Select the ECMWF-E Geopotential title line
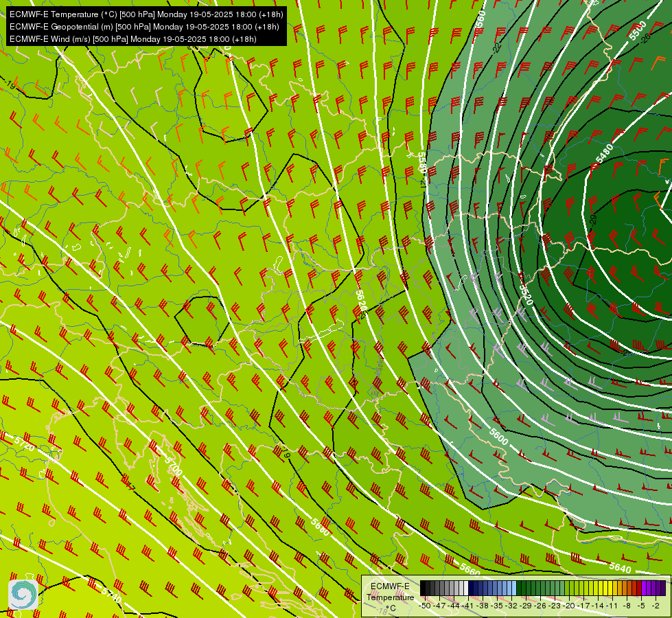The width and height of the screenshot is (672, 618). 144,27
